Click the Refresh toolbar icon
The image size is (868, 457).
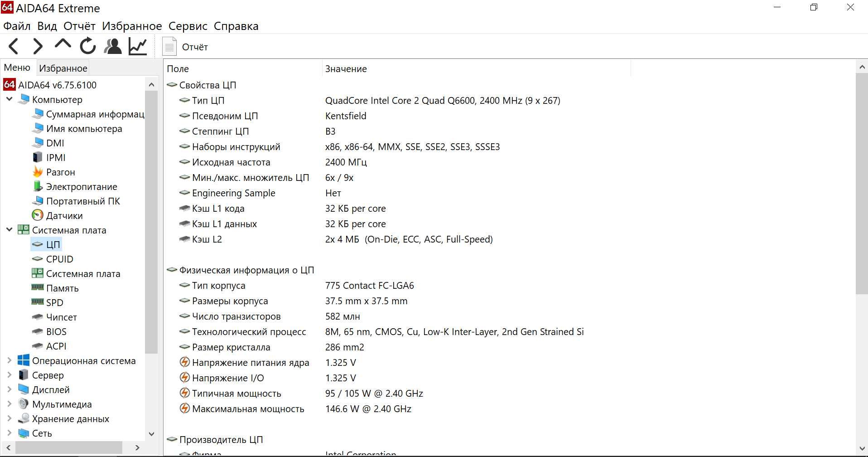[88, 46]
